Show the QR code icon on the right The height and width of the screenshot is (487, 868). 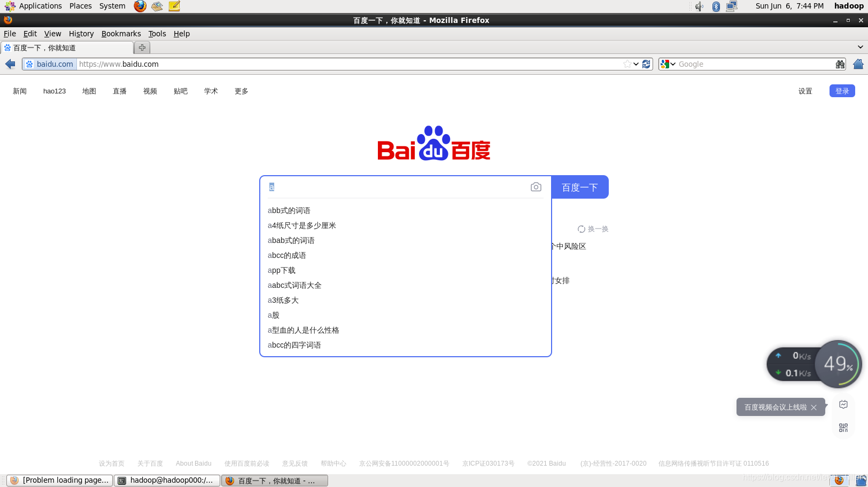(x=843, y=428)
